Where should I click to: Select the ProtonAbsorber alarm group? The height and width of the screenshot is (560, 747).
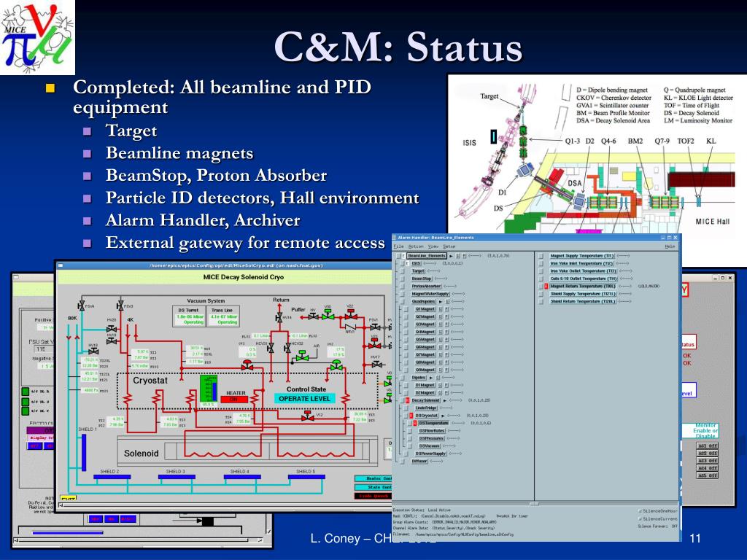tap(426, 286)
